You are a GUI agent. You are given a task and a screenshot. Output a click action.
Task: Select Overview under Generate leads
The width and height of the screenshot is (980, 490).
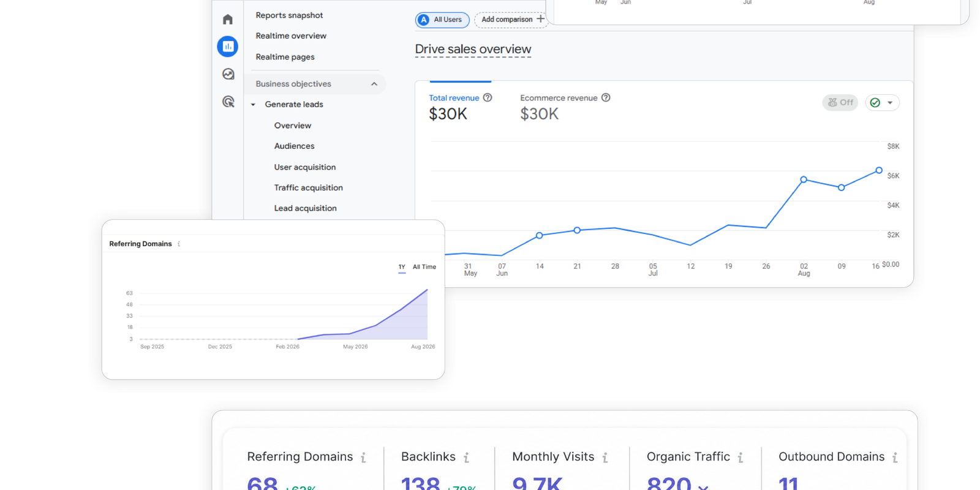[293, 126]
